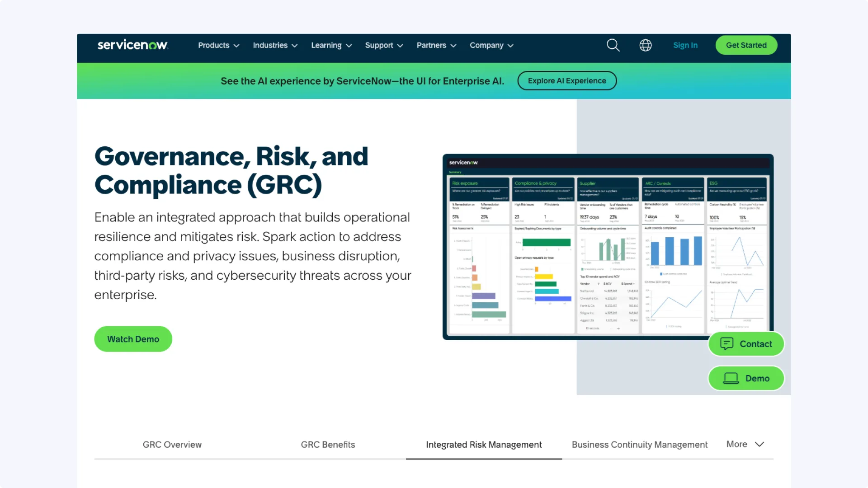
Task: Click the globe language selector icon
Action: [645, 45]
